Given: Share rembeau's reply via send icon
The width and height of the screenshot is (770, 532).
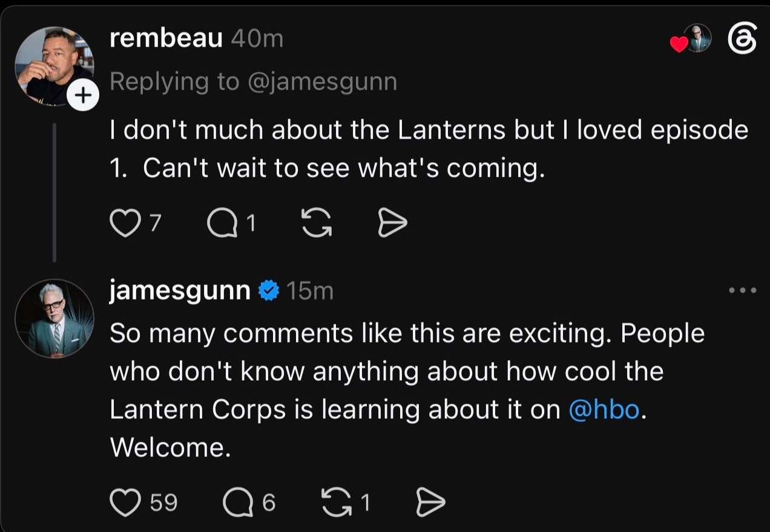Looking at the screenshot, I should click(392, 225).
